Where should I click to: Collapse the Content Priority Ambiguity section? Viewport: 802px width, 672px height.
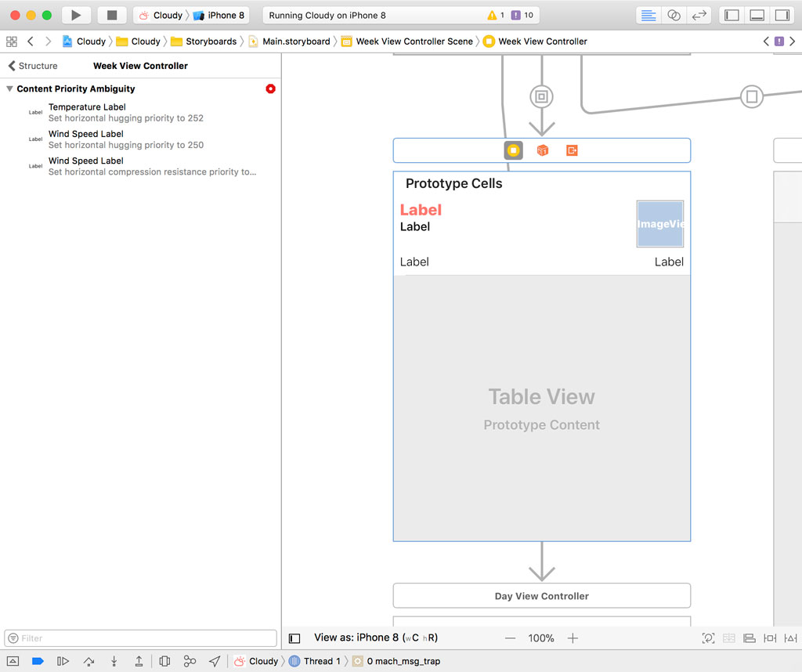9,89
